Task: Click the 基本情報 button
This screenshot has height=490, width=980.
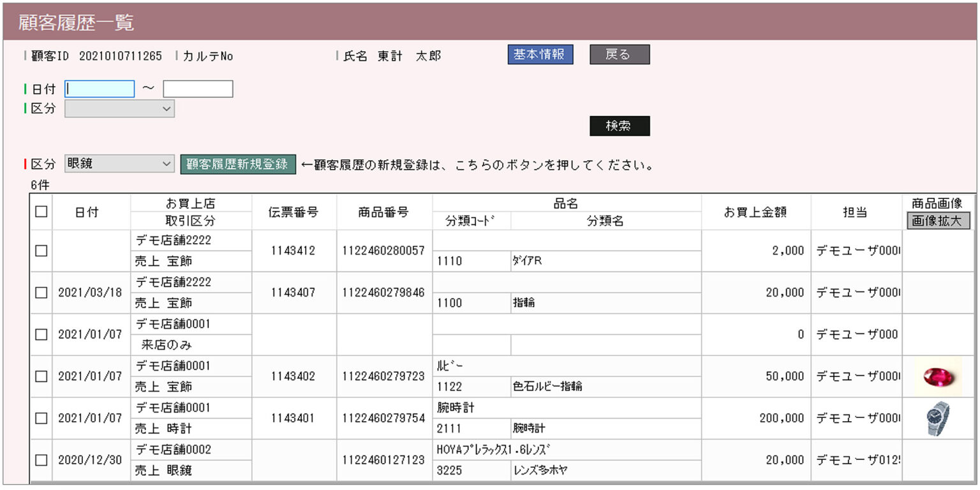Action: [x=540, y=55]
